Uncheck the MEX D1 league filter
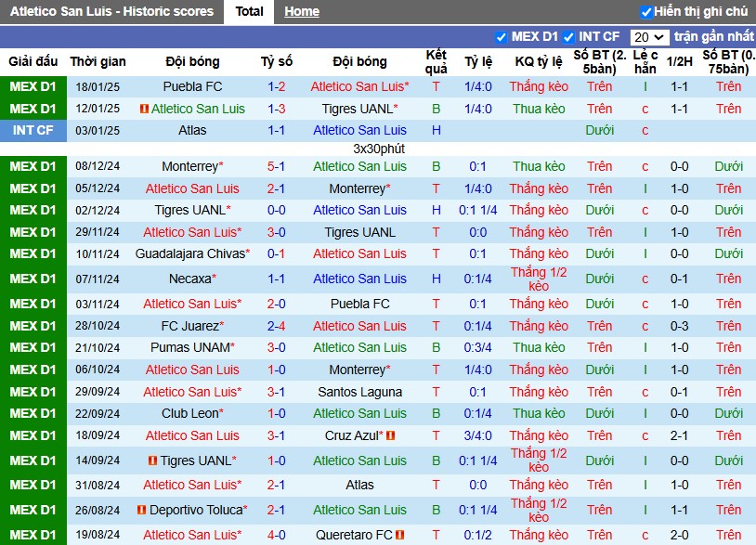The height and width of the screenshot is (545, 756). (502, 37)
